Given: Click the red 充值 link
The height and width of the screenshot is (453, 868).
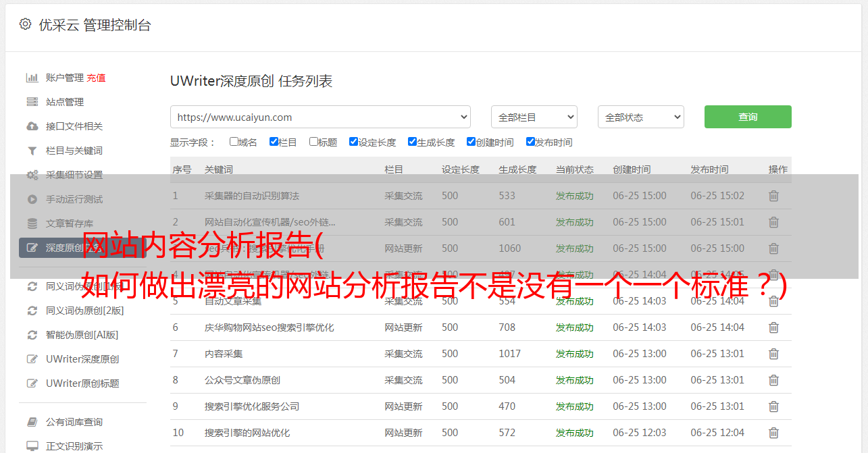Looking at the screenshot, I should pos(96,78).
